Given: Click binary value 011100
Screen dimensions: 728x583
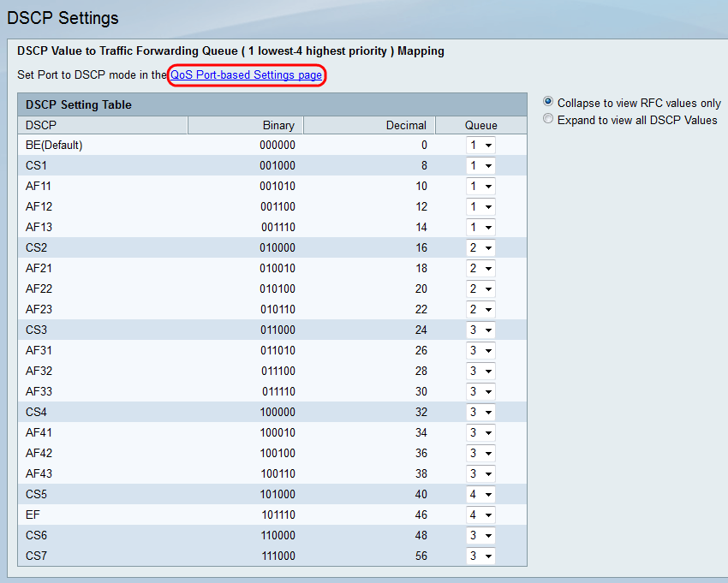Looking at the screenshot, I should pos(278,371).
